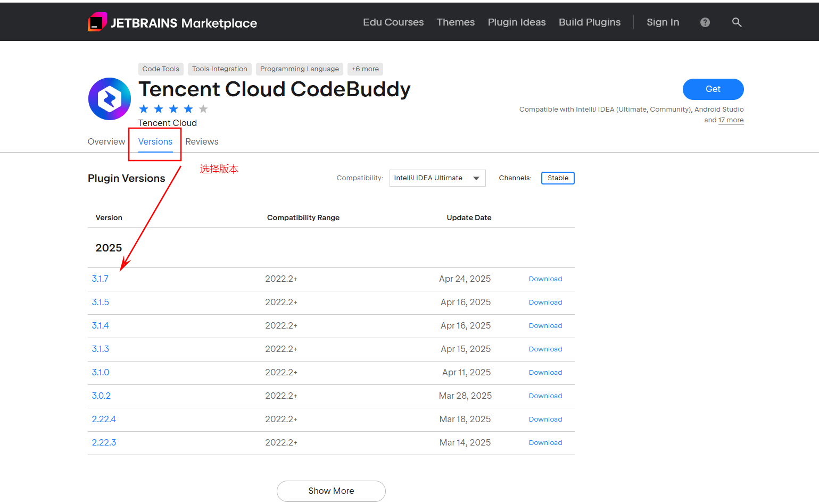819x504 pixels.
Task: Switch to the Reviews tab
Action: pyautogui.click(x=202, y=141)
